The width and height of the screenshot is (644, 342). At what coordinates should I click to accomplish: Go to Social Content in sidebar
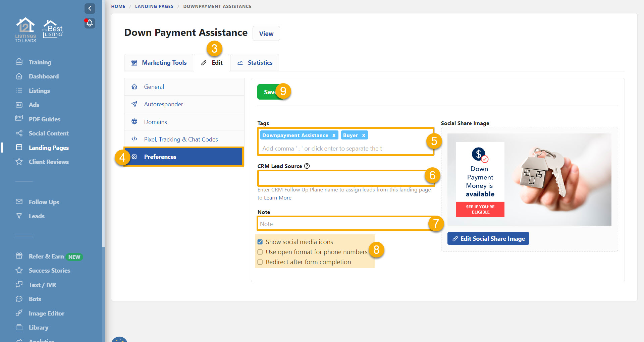click(x=48, y=133)
